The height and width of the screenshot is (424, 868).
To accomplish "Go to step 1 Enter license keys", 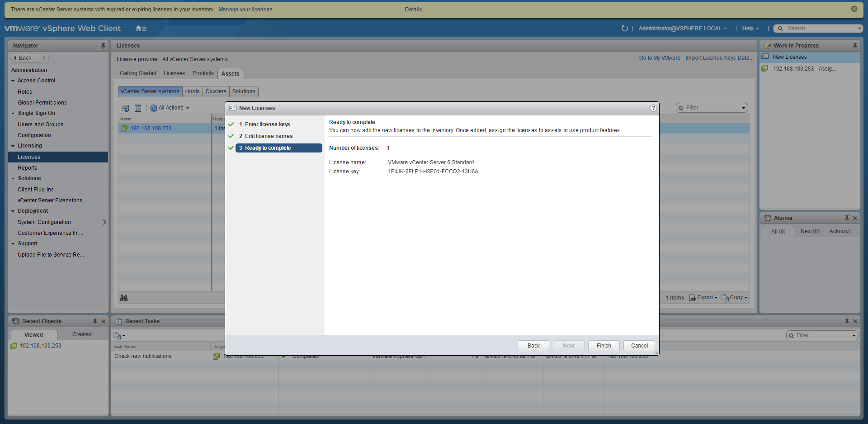I will (267, 124).
